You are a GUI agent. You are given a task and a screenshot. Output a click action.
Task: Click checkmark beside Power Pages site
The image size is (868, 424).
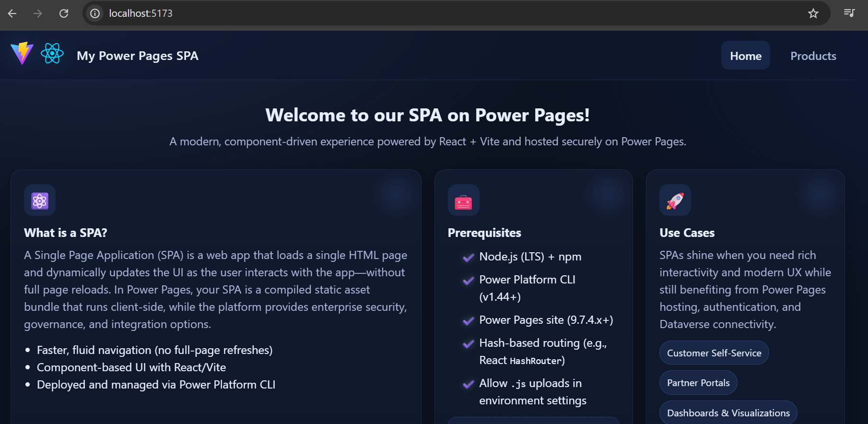[x=468, y=321]
